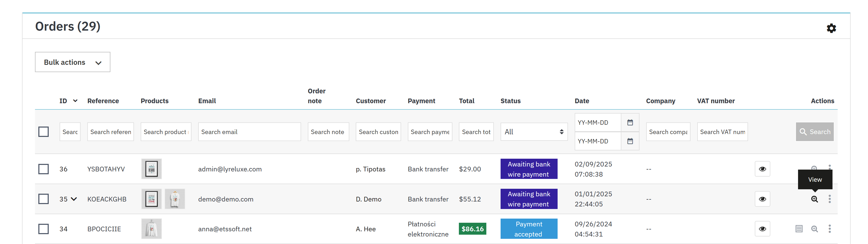The width and height of the screenshot is (868, 244).
Task: Sort the table by Reference column
Action: [103, 101]
